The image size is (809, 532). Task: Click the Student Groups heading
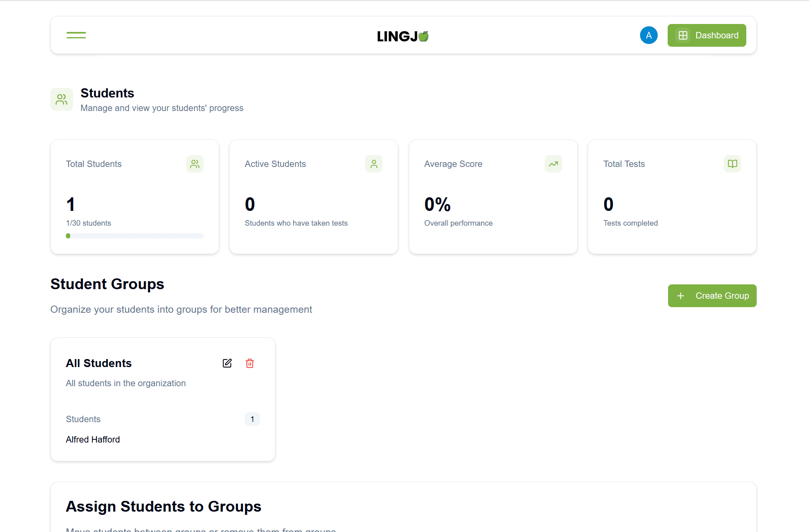pyautogui.click(x=107, y=284)
